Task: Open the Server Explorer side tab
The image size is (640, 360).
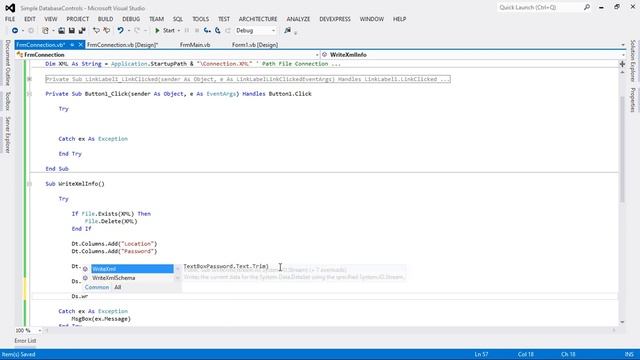Action: click(x=7, y=135)
